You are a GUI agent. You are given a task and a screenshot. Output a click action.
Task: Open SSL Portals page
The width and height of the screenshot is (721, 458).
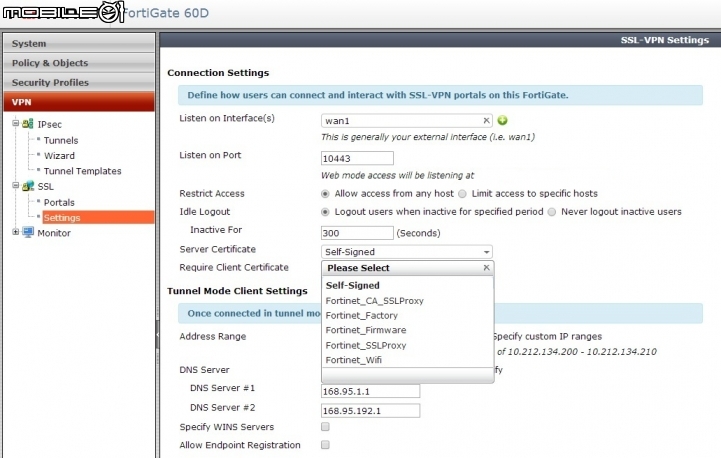(x=59, y=202)
